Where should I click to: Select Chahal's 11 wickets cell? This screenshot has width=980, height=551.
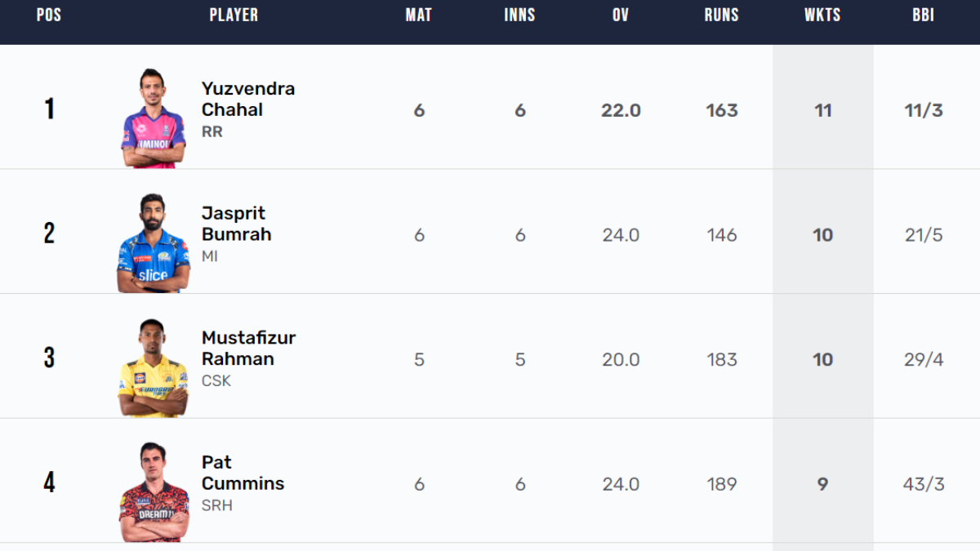pyautogui.click(x=822, y=110)
